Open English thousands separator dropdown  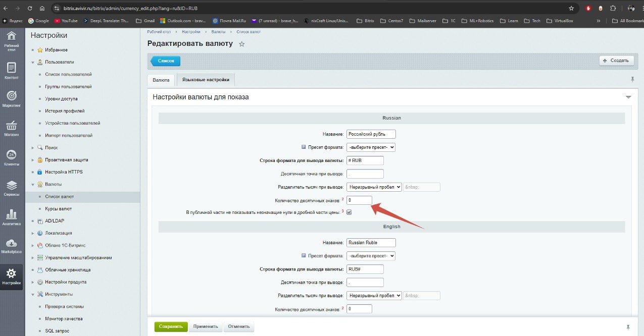coord(374,296)
